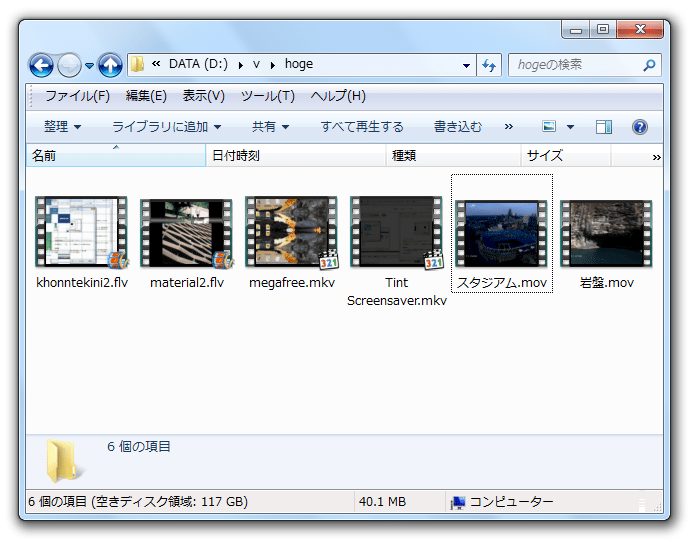Viewport: 692px width, 542px height.
Task: Select material2.flv video thumbnail
Action: (x=186, y=233)
